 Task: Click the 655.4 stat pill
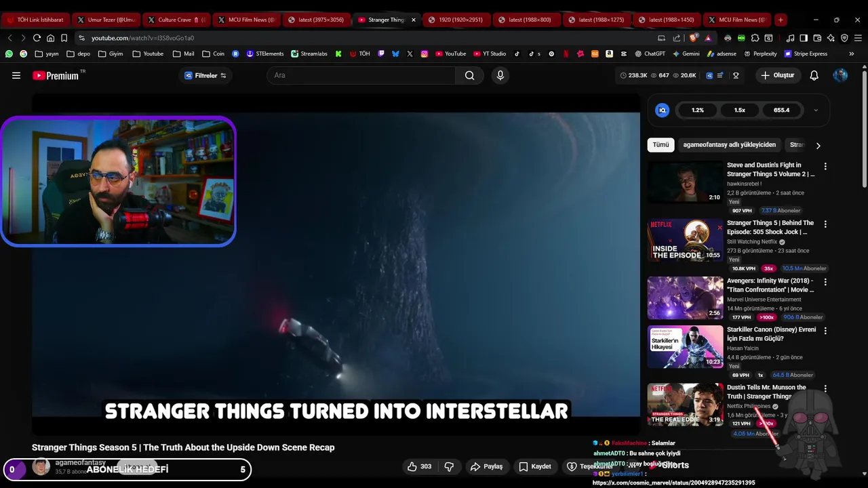pyautogui.click(x=782, y=110)
